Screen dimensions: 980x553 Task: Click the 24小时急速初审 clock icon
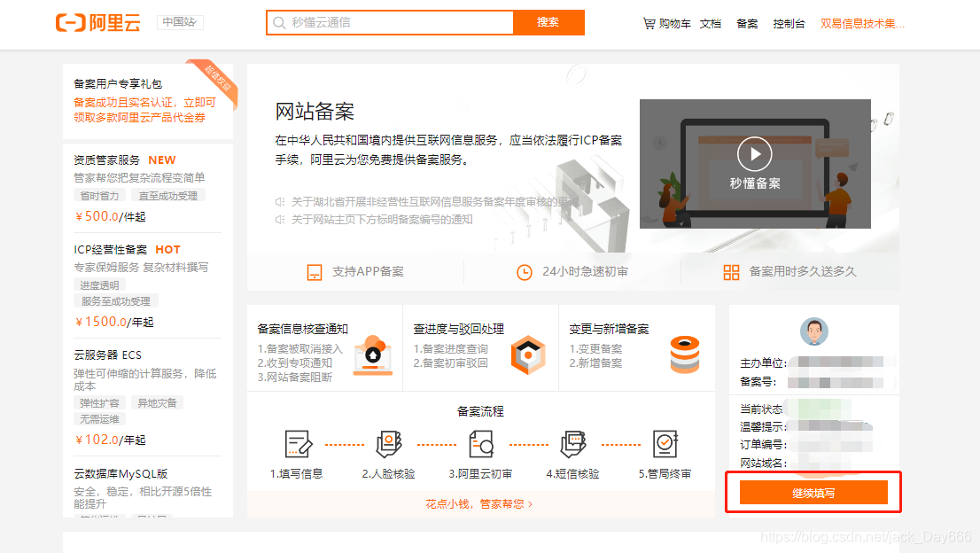click(x=525, y=272)
